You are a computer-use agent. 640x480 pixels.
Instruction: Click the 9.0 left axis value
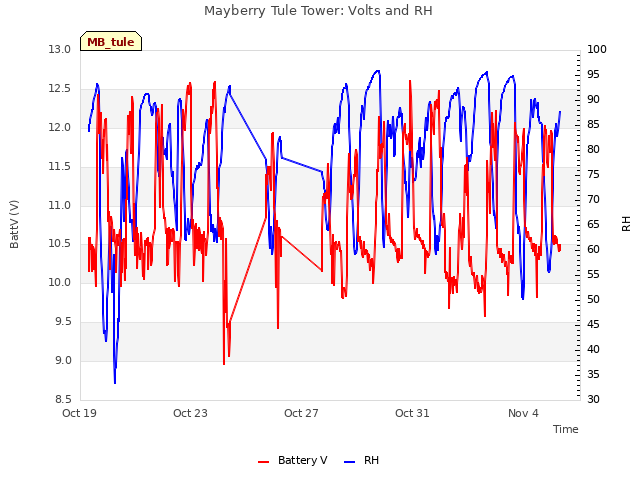(63, 360)
